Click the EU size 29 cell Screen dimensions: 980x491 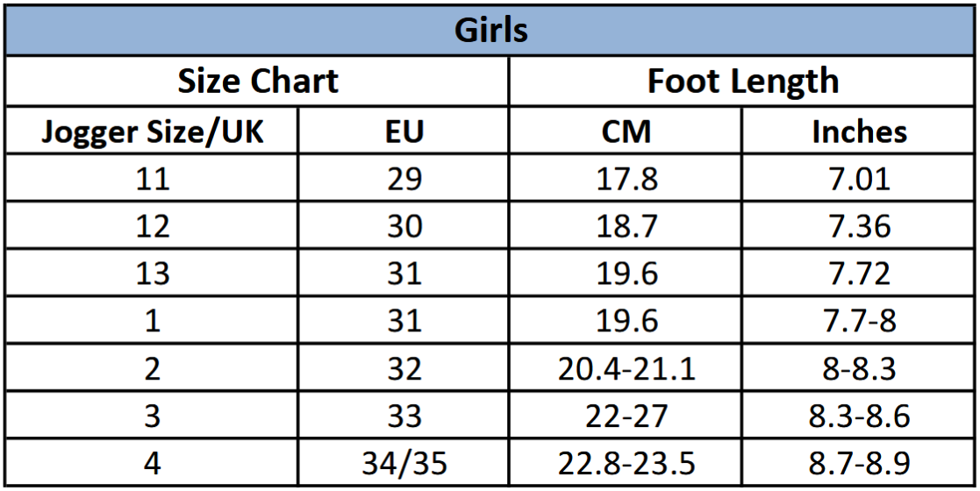[404, 179]
